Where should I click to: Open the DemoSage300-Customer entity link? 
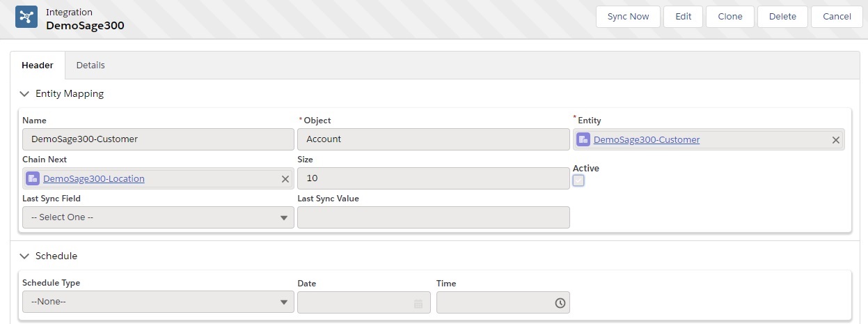[x=647, y=140]
